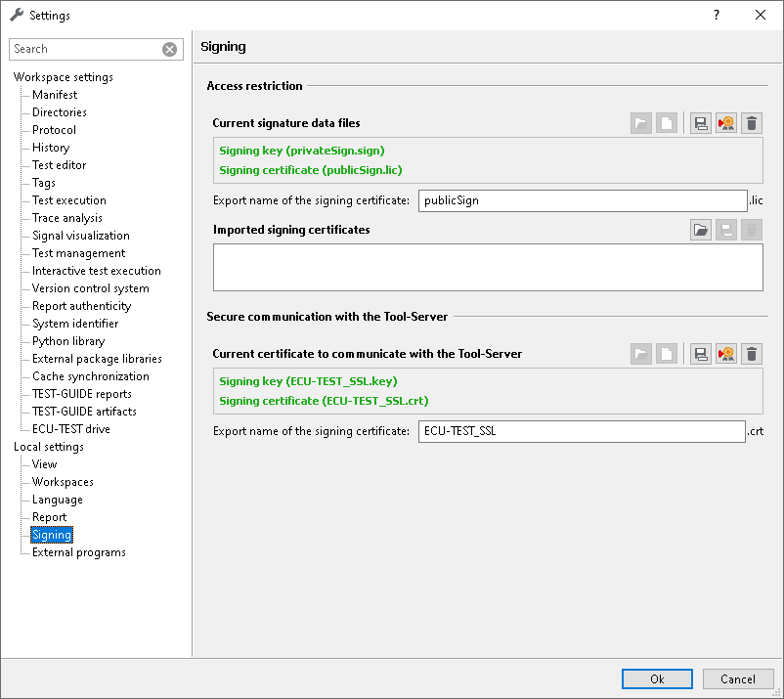Viewport: 784px width, 699px height.
Task: New file icon for current signature data files
Action: click(667, 123)
